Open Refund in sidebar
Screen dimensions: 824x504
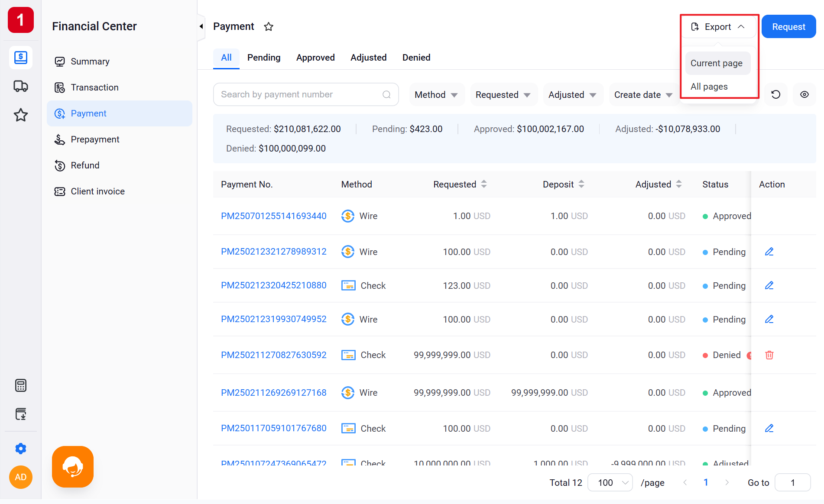click(x=120, y=165)
